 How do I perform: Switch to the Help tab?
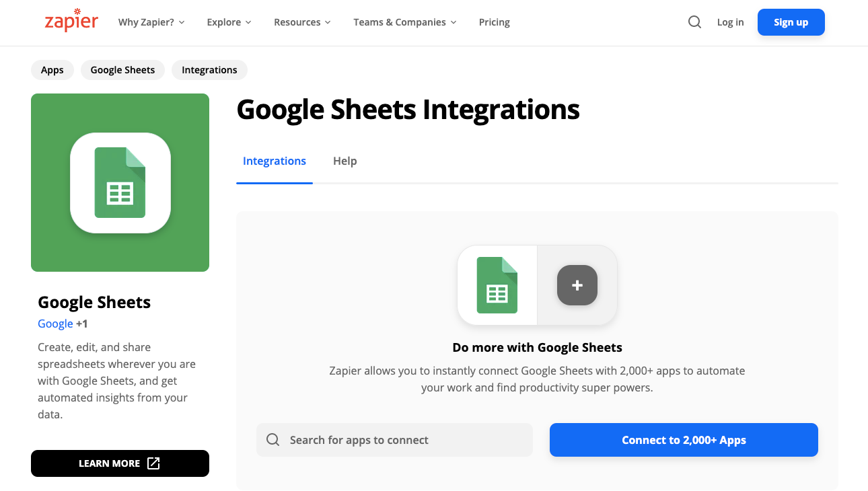(345, 161)
